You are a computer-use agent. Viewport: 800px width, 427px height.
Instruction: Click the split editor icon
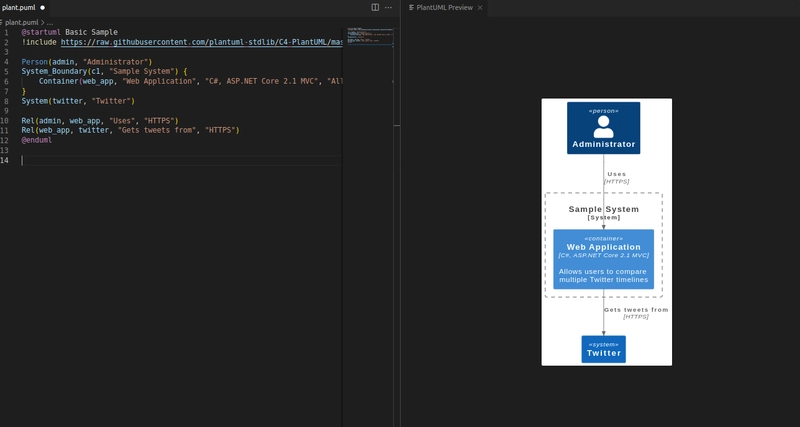pos(375,7)
